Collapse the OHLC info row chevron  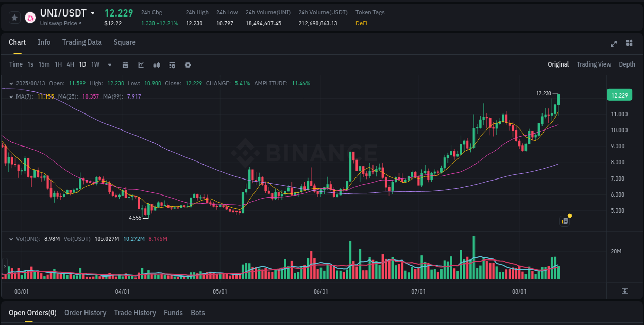tap(11, 83)
